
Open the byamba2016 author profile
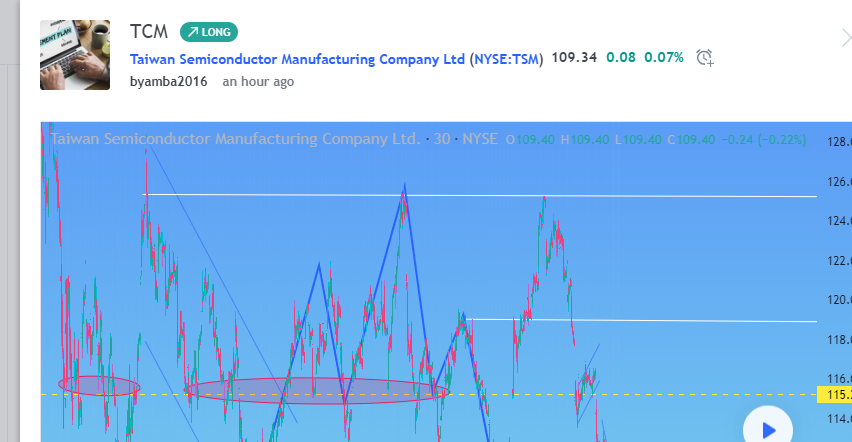168,82
